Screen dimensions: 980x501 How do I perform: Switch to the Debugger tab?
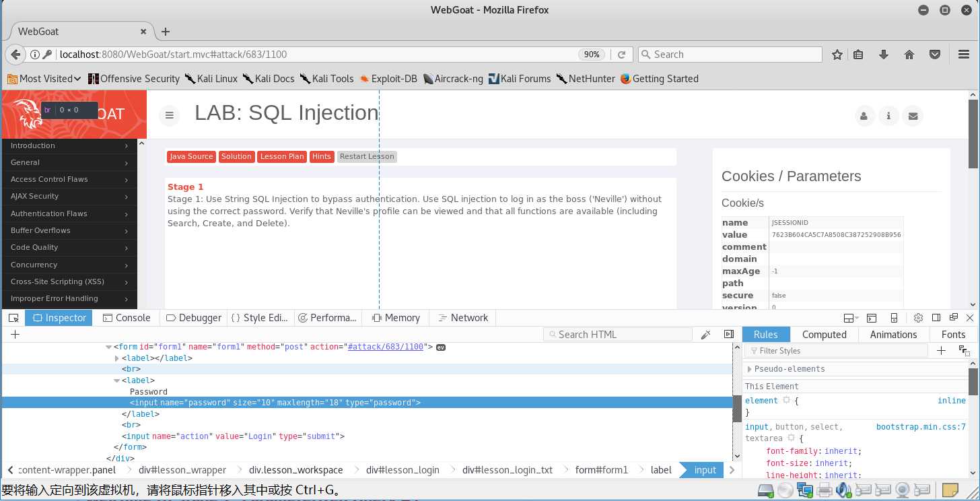coord(193,318)
